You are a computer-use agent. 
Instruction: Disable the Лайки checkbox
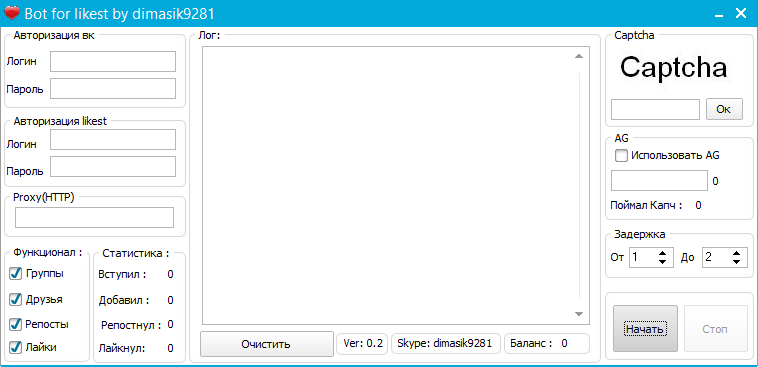[x=16, y=347]
